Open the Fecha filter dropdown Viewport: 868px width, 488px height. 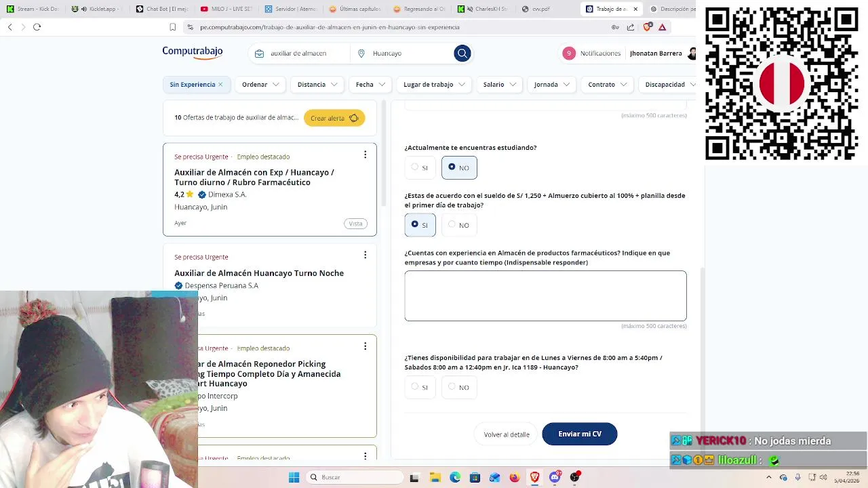[370, 85]
